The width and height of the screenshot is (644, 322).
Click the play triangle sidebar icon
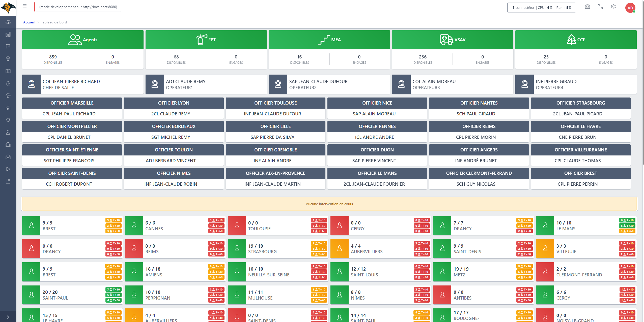click(x=8, y=169)
